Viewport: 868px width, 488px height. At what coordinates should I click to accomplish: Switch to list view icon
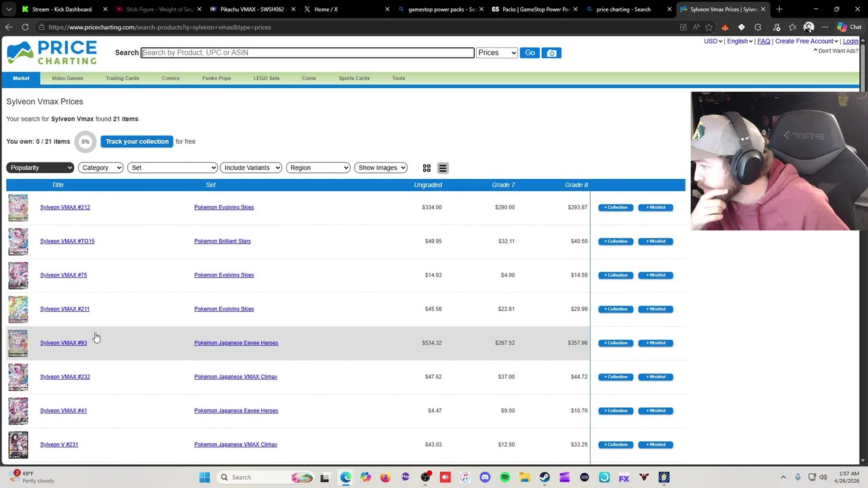tap(442, 168)
